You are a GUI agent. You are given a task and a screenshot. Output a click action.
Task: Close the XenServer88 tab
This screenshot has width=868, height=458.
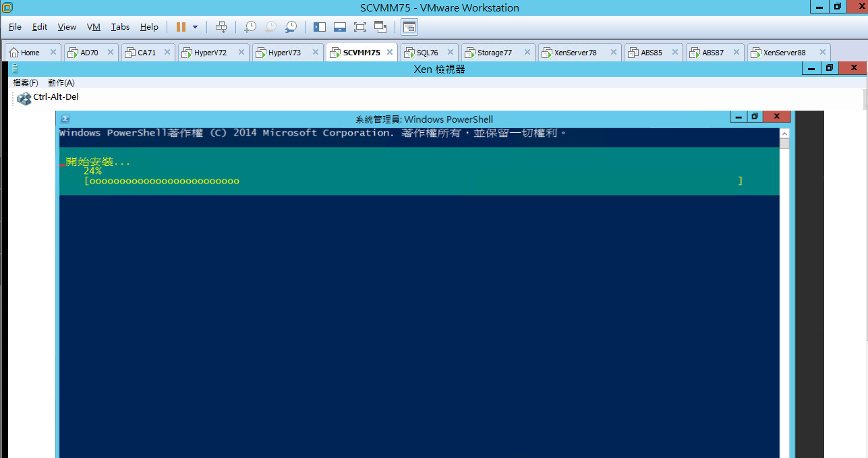coord(823,52)
